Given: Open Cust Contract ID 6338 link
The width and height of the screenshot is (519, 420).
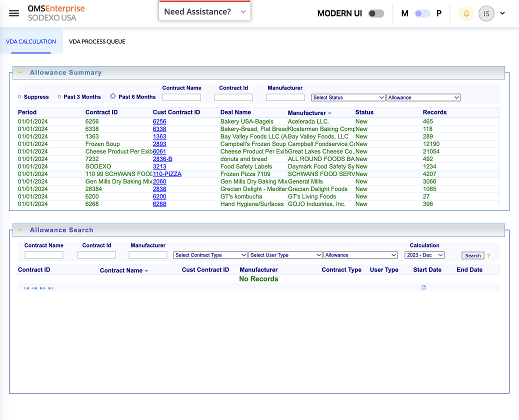Looking at the screenshot, I should [x=159, y=129].
